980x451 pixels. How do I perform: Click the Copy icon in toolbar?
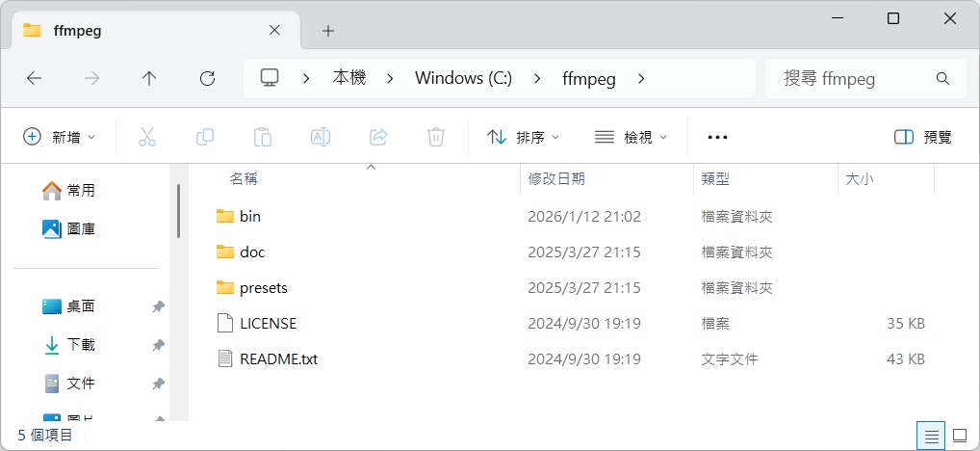tap(205, 137)
